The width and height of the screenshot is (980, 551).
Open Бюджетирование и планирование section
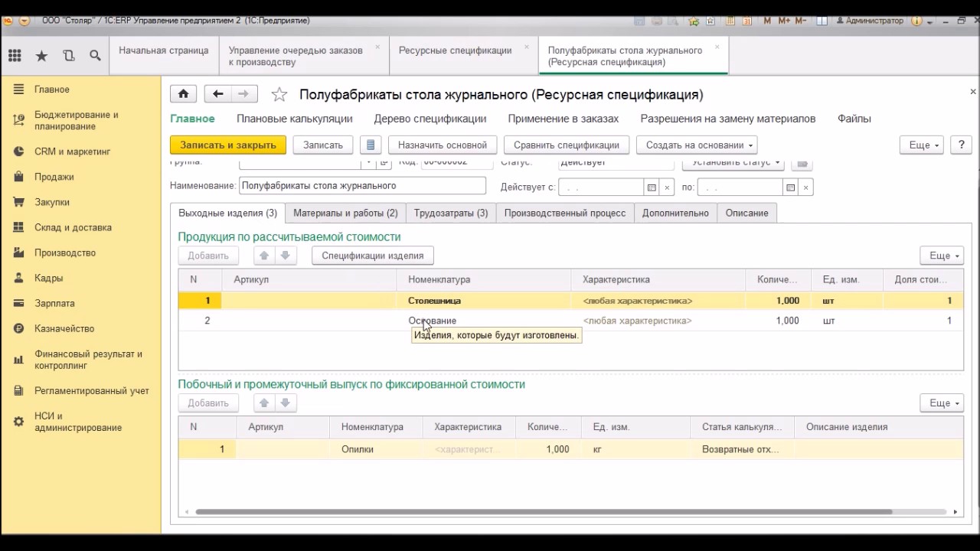[x=76, y=120]
